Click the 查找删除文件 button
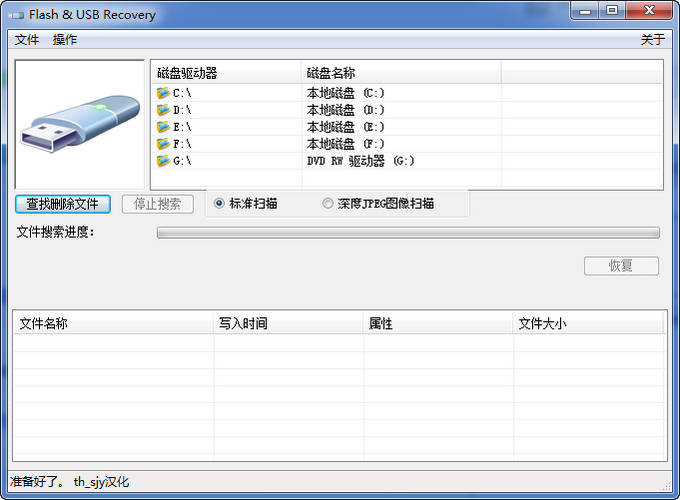 (62, 204)
